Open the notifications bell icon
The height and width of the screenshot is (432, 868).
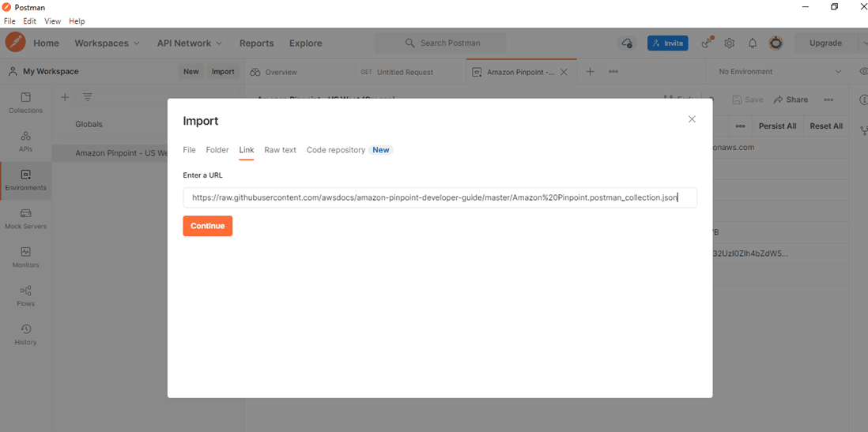coord(753,43)
